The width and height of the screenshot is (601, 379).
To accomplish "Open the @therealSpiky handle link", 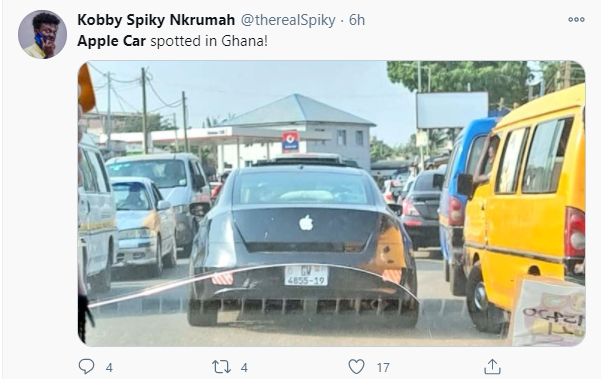I will coord(288,20).
